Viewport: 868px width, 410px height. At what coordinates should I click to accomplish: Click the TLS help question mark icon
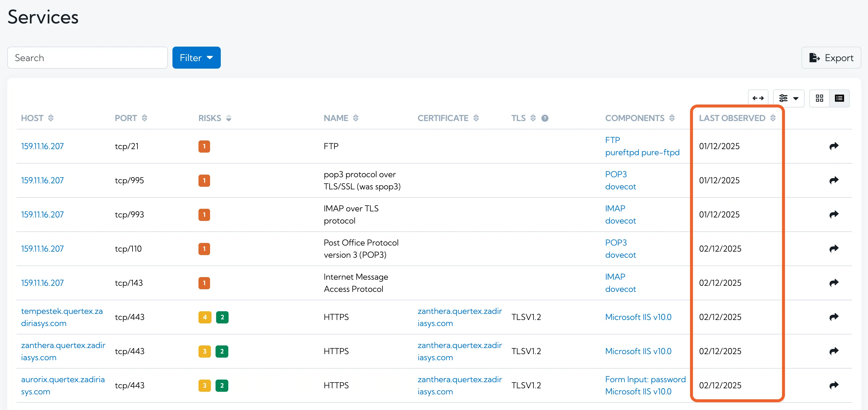545,118
